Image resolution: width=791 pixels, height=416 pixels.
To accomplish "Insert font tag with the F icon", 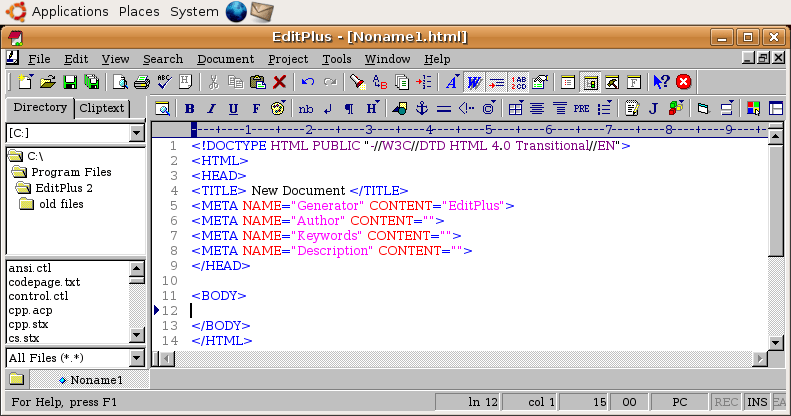I will click(x=256, y=108).
